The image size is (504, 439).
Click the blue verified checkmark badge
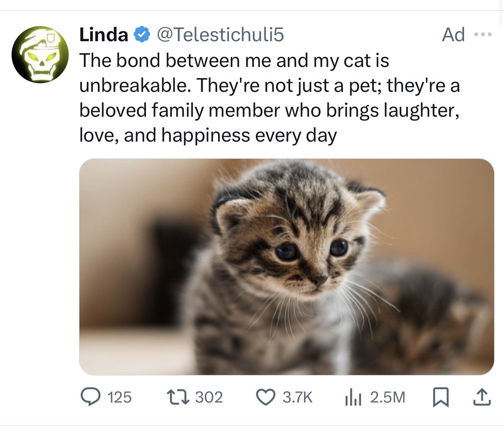(142, 35)
